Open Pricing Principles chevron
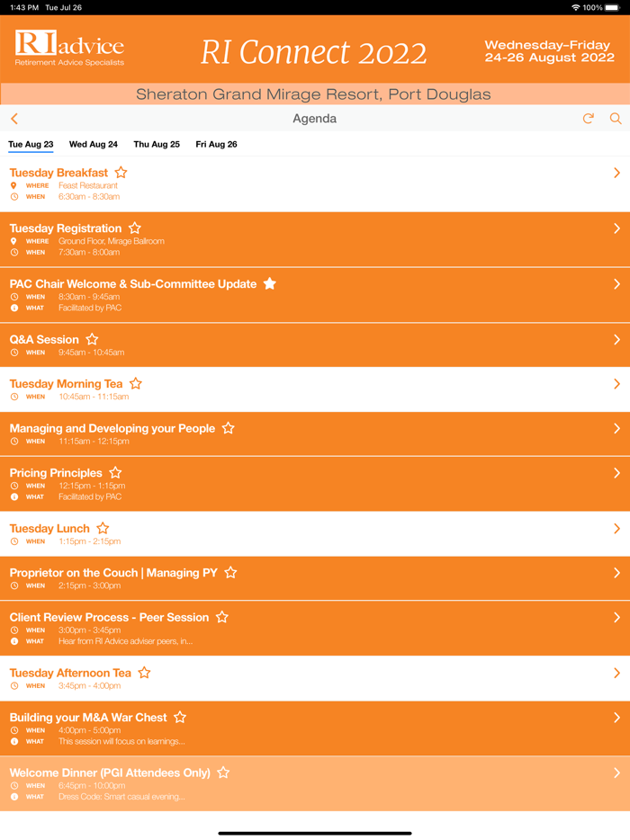This screenshot has width=630, height=840. (616, 472)
